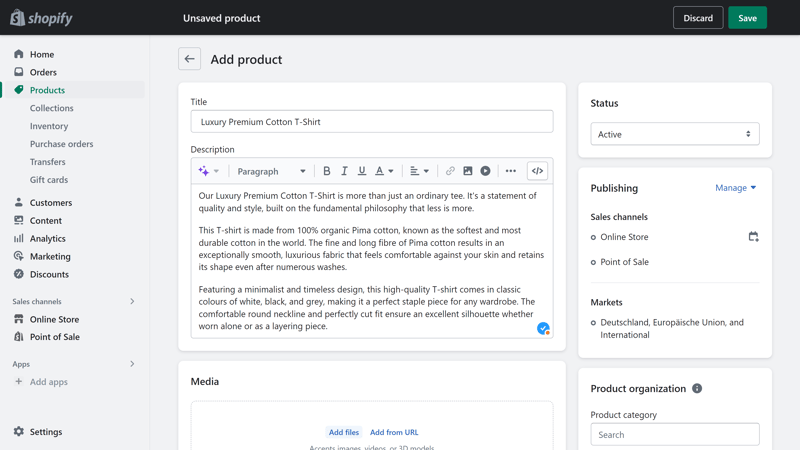Expand the Manage publishing dropdown
800x450 pixels.
click(735, 188)
